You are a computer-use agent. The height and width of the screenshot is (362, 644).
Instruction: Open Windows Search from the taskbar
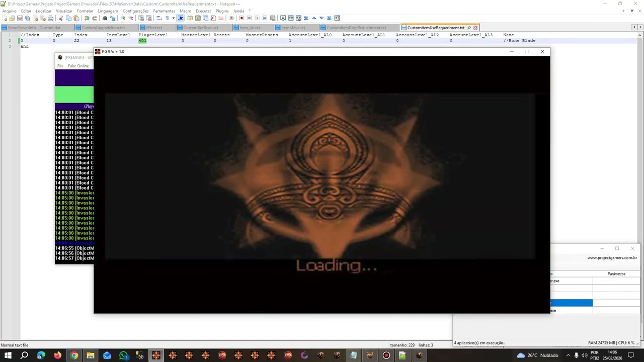coord(24,355)
